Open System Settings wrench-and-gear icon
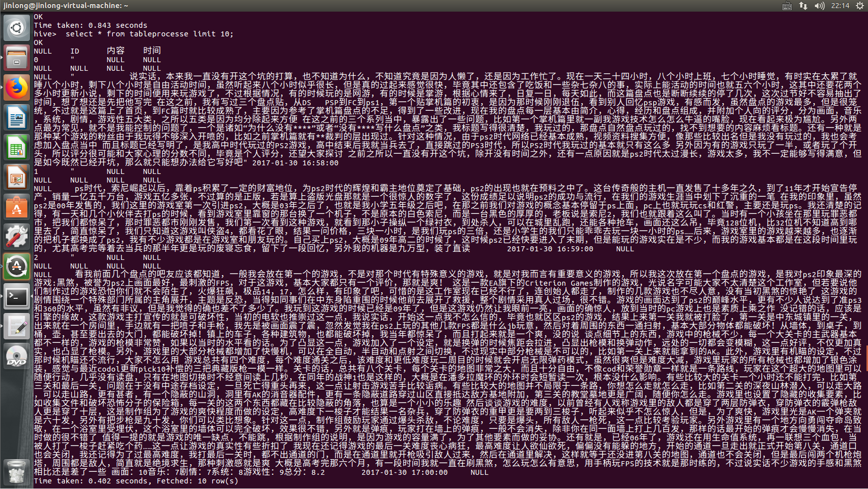Image resolution: width=868 pixels, height=489 pixels. point(17,237)
